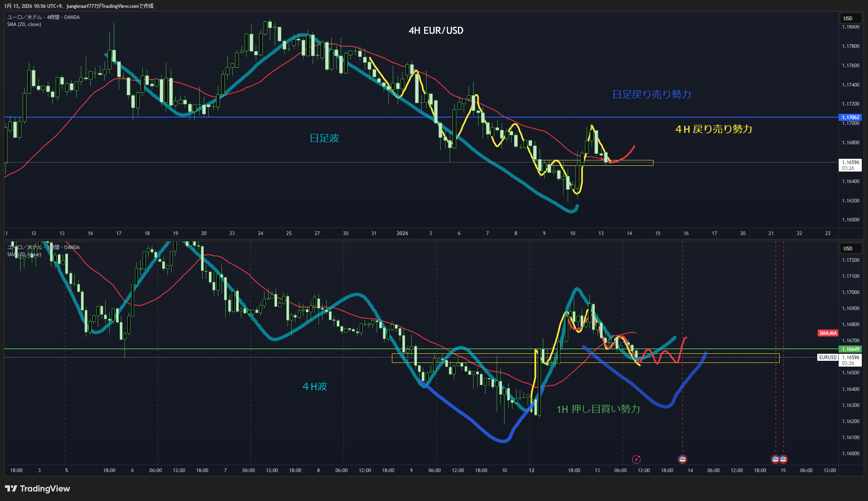Click the upper chart's EUR/USD 4-hour symbol title
This screenshot has width=868, height=501.
[x=43, y=17]
